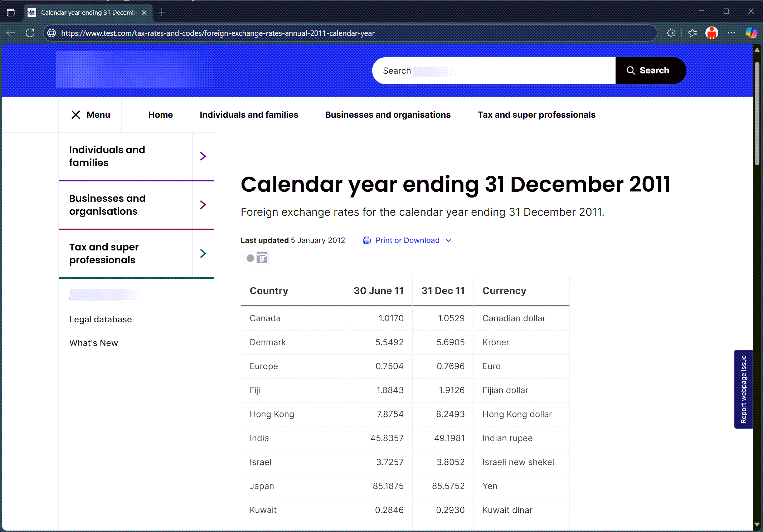763x532 pixels.
Task: Click the red user profile avatar
Action: (x=711, y=33)
